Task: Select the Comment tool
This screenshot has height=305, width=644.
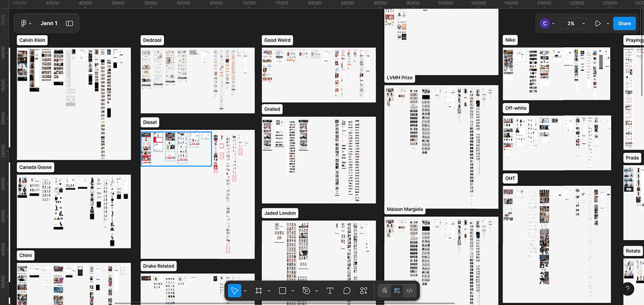Action: click(x=346, y=291)
